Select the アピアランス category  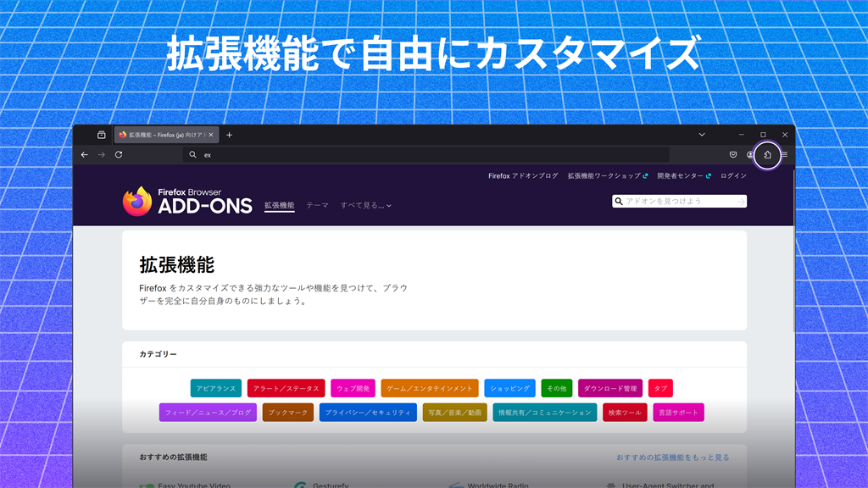(216, 388)
